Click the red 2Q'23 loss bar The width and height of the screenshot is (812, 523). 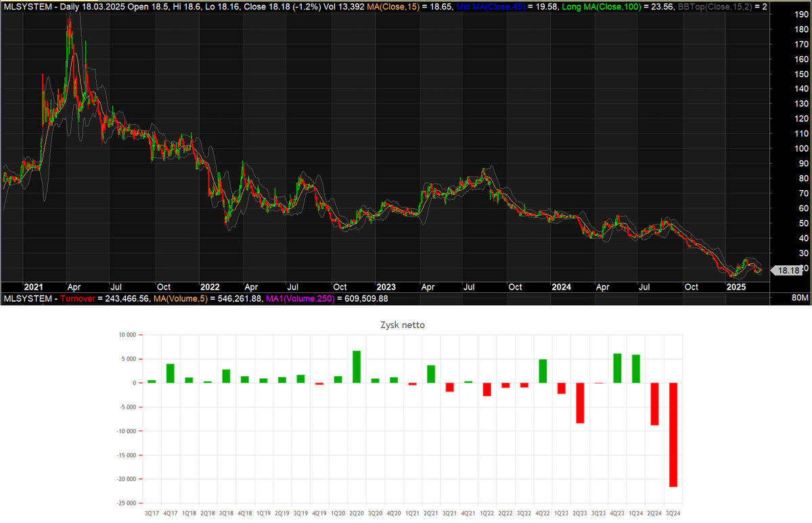click(580, 403)
